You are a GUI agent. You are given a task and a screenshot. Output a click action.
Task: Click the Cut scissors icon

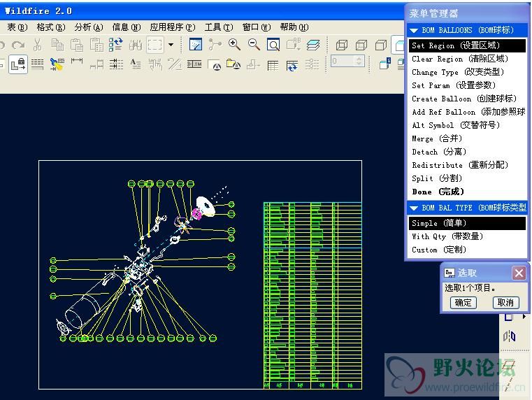coord(38,45)
